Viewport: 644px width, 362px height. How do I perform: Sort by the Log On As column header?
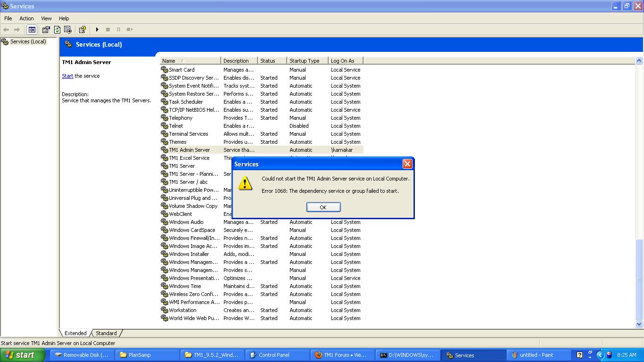346,61
